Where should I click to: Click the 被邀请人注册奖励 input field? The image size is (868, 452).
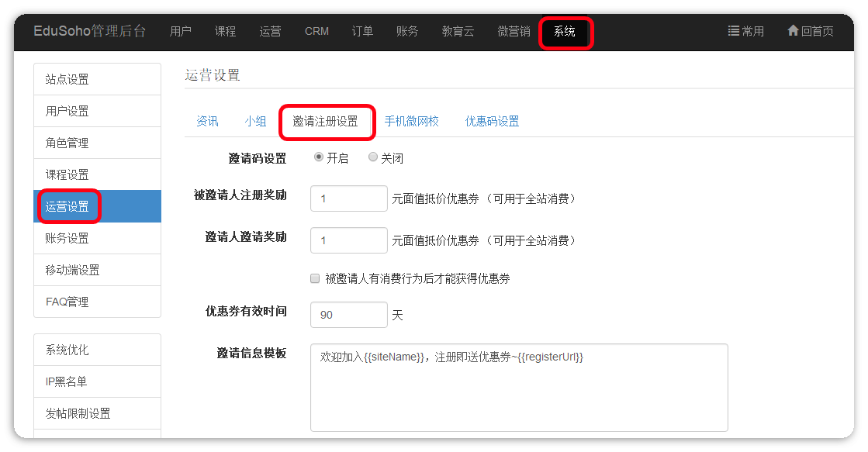tap(348, 198)
